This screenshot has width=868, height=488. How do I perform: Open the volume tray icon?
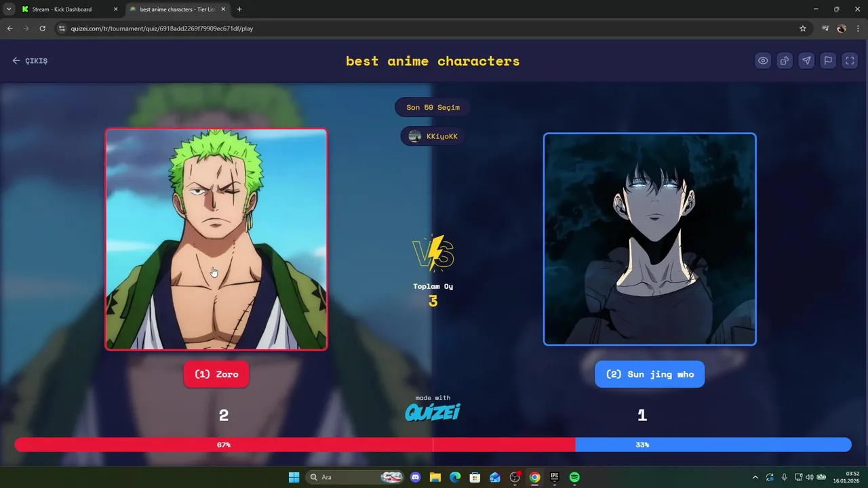(x=809, y=477)
